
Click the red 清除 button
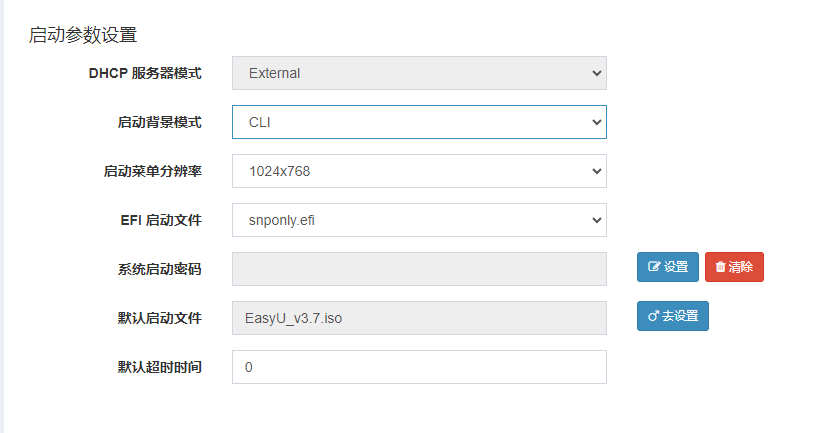734,267
